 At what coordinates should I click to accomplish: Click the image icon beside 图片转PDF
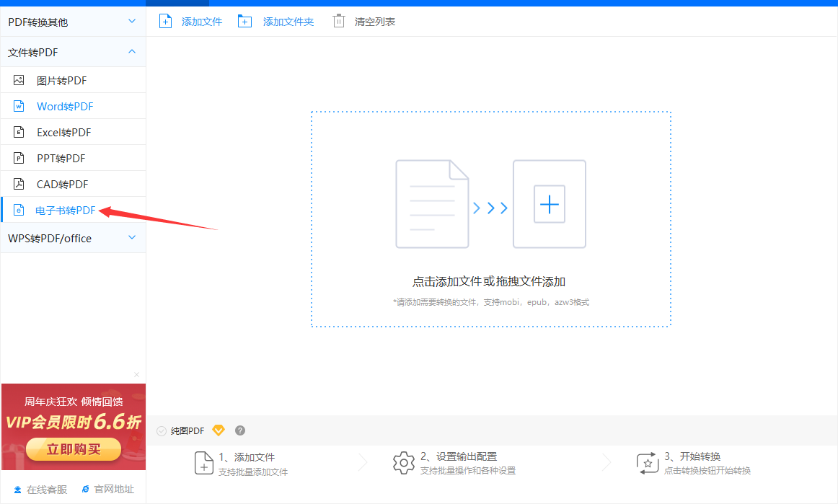pos(19,80)
